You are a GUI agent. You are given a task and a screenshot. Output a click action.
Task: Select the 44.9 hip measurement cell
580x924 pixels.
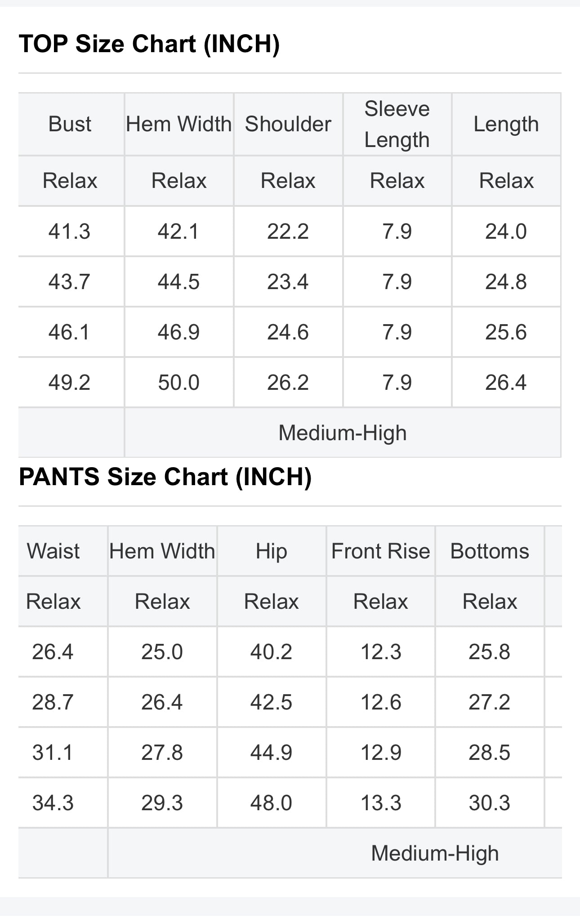pos(271,753)
